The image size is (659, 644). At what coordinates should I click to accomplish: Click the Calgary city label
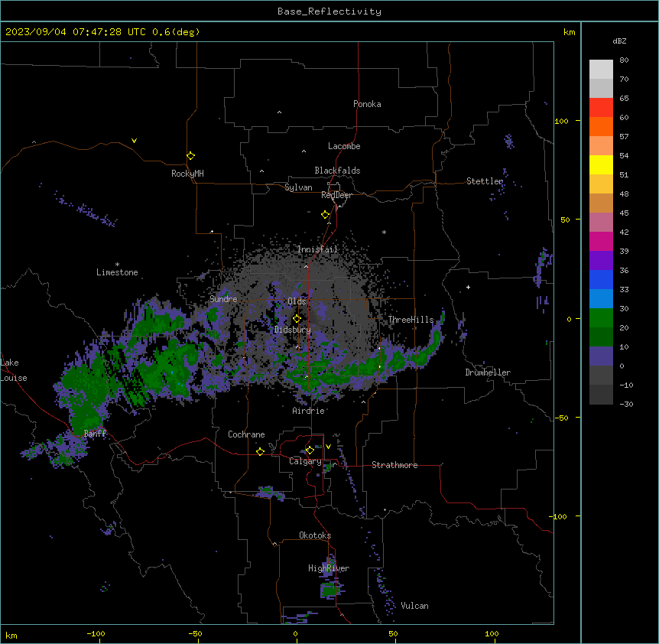pos(305,461)
